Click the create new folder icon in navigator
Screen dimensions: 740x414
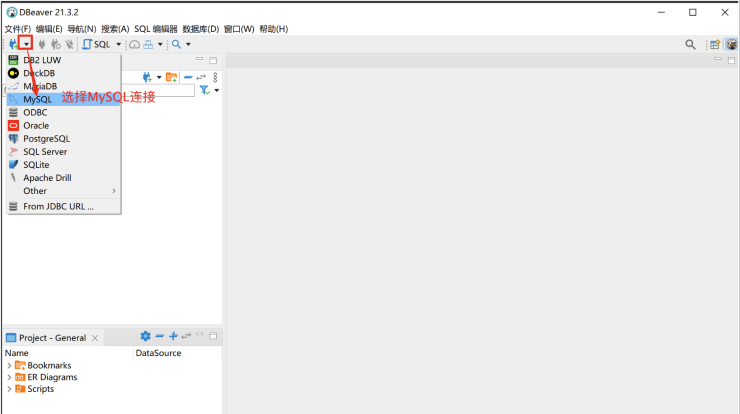[171, 77]
